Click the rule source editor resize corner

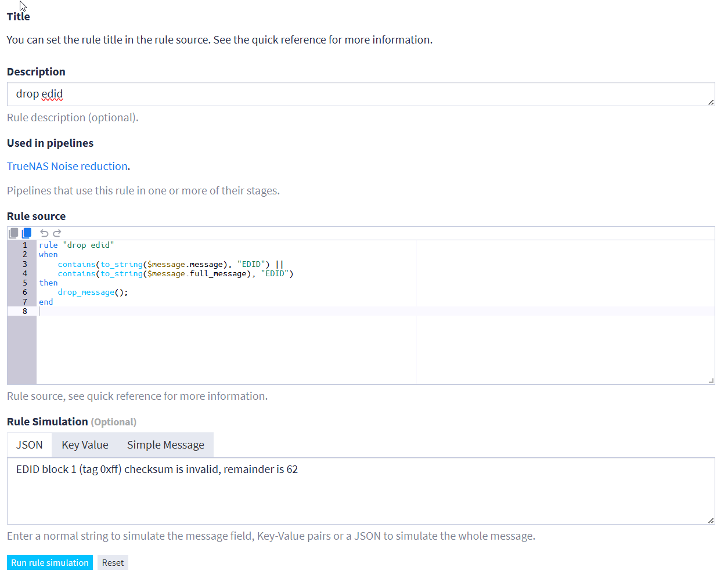click(711, 381)
